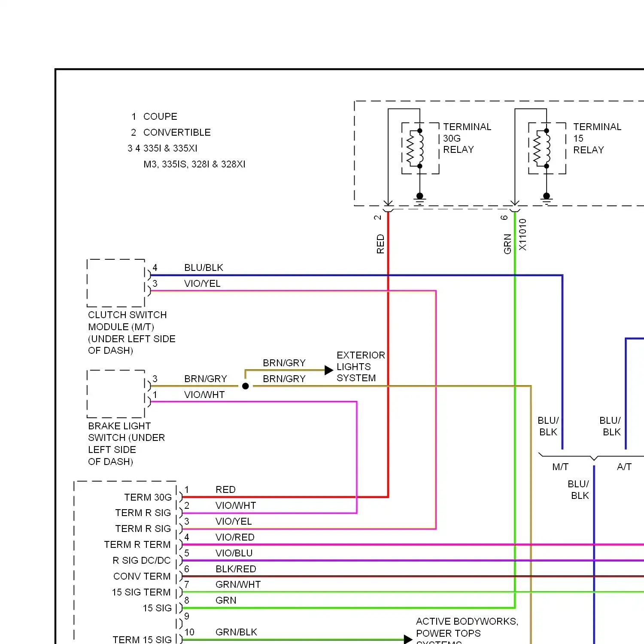The width and height of the screenshot is (644, 644).
Task: Click the RED wire label at pin 1
Action: point(225,489)
